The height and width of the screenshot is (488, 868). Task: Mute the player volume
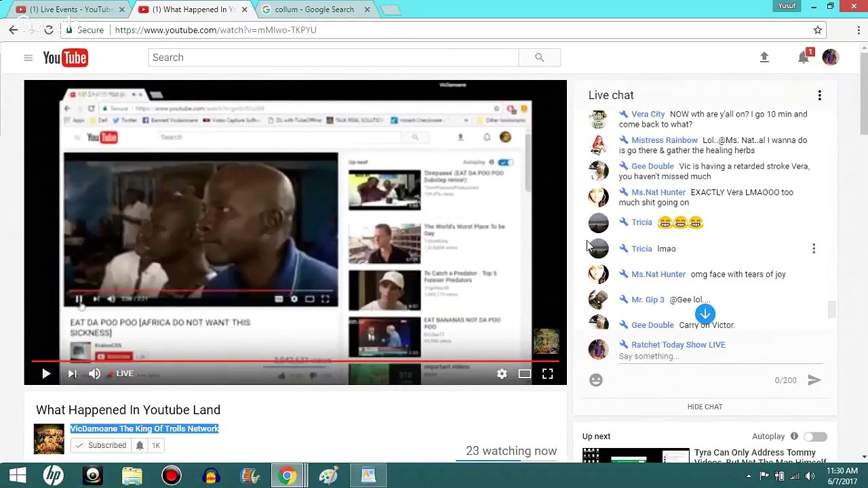pyautogui.click(x=94, y=373)
